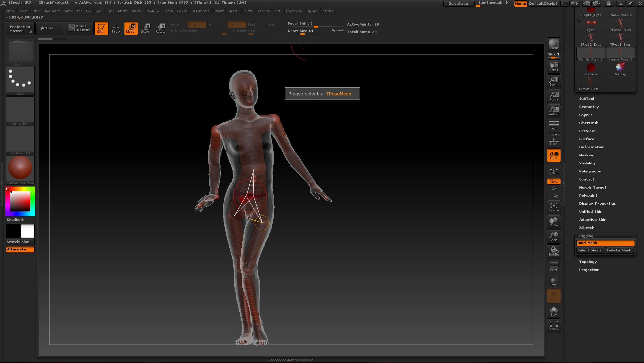The width and height of the screenshot is (644, 363).
Task: Toggle the Move transform mode
Action: tap(131, 28)
